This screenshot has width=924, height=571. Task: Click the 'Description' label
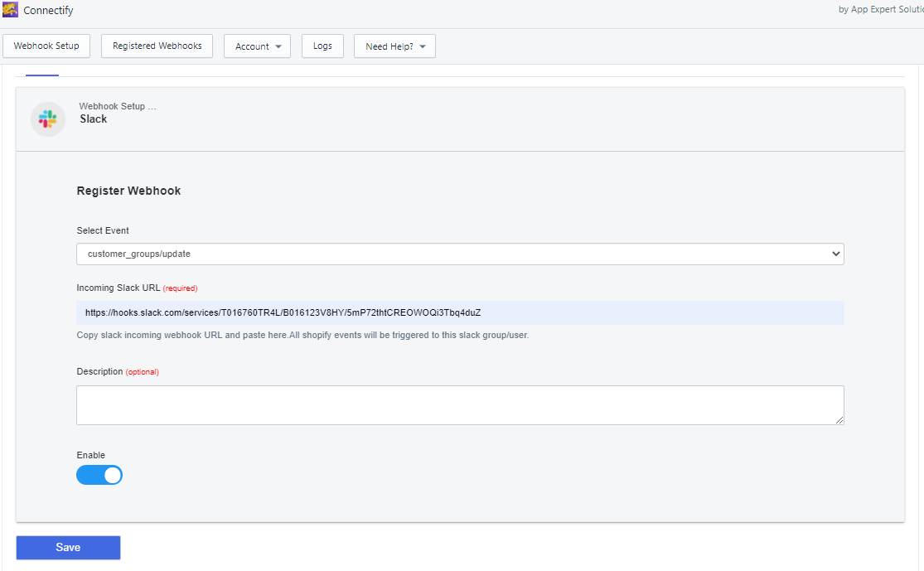99,371
